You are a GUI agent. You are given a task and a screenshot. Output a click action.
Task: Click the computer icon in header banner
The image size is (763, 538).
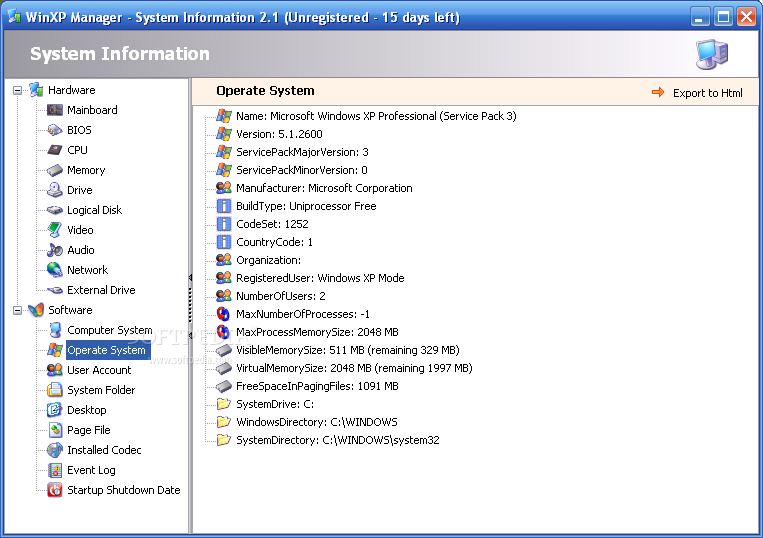[x=712, y=54]
